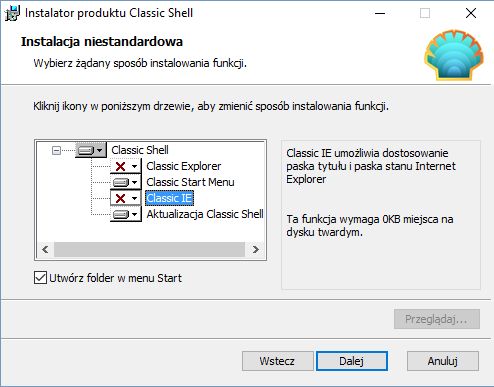Select the Classic Shell root tree item
Screen dimensions: 494x387
(140, 150)
